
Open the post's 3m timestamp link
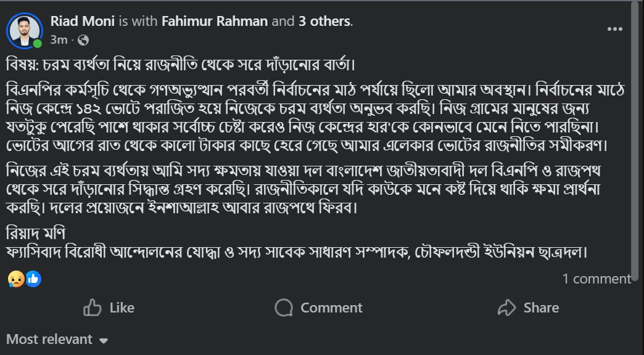58,40
